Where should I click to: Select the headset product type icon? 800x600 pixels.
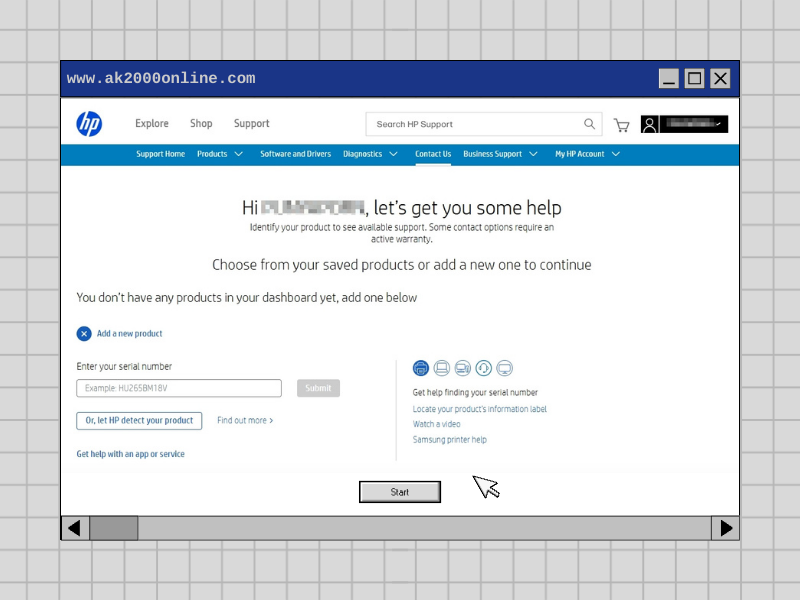click(484, 368)
